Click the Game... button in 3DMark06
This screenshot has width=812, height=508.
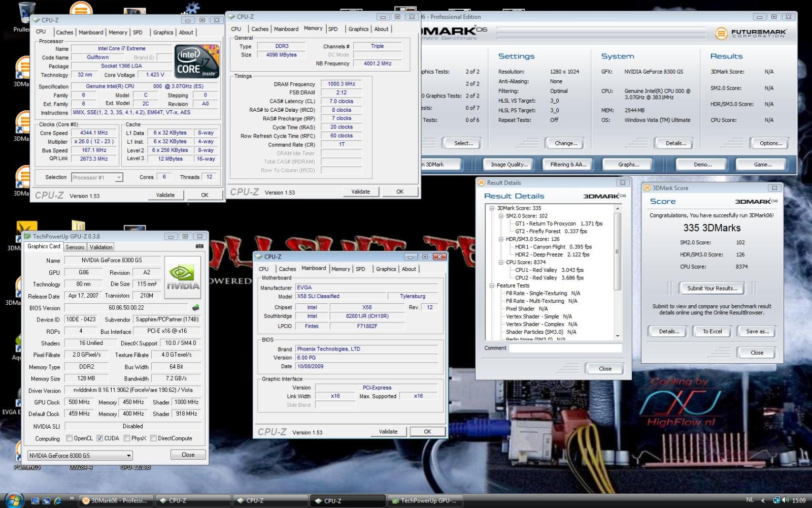pyautogui.click(x=762, y=165)
